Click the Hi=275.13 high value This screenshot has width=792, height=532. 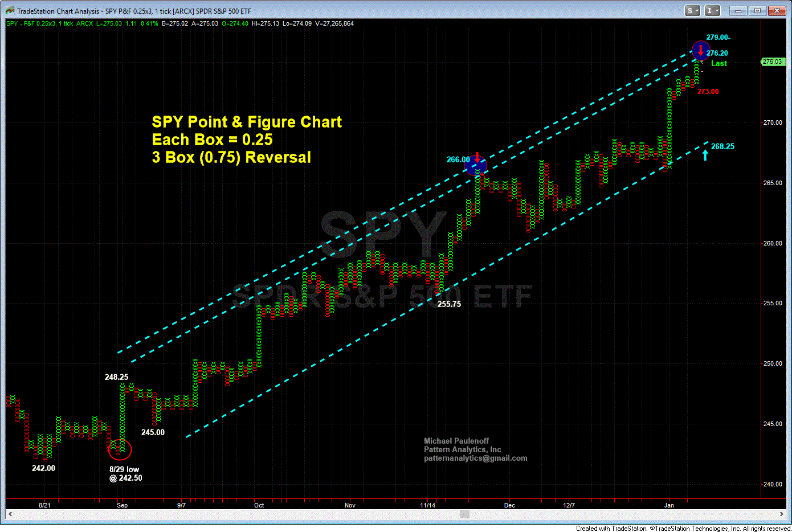click(266, 23)
